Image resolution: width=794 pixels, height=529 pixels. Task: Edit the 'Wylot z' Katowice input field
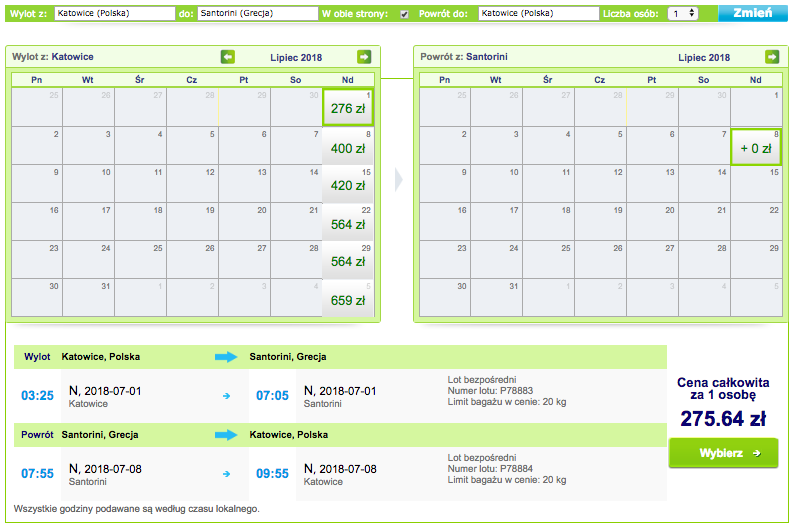pyautogui.click(x=114, y=14)
